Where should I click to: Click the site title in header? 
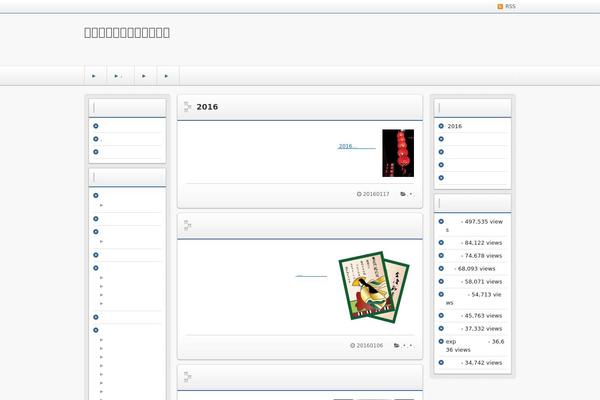(x=127, y=32)
